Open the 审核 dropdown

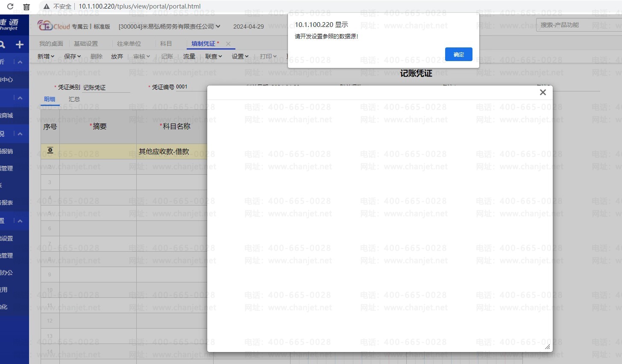[x=141, y=56]
